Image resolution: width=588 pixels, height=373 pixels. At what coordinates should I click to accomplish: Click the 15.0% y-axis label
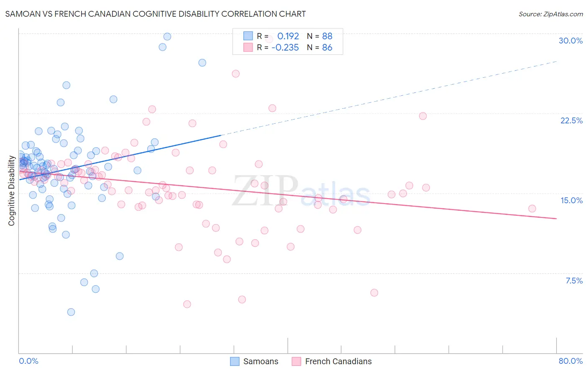571,200
